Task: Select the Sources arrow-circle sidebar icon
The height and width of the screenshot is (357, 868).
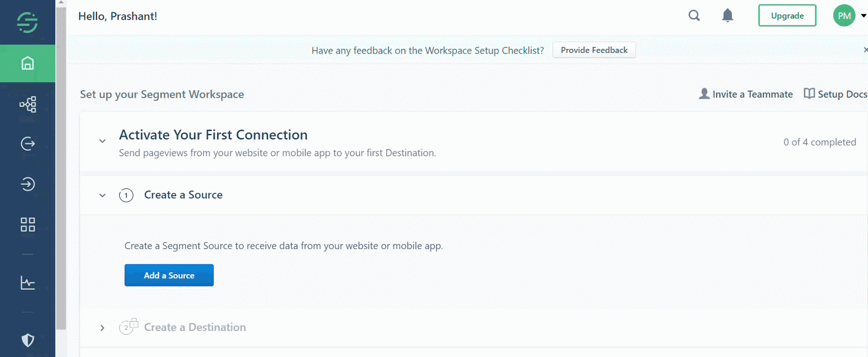Action: pyautogui.click(x=28, y=144)
